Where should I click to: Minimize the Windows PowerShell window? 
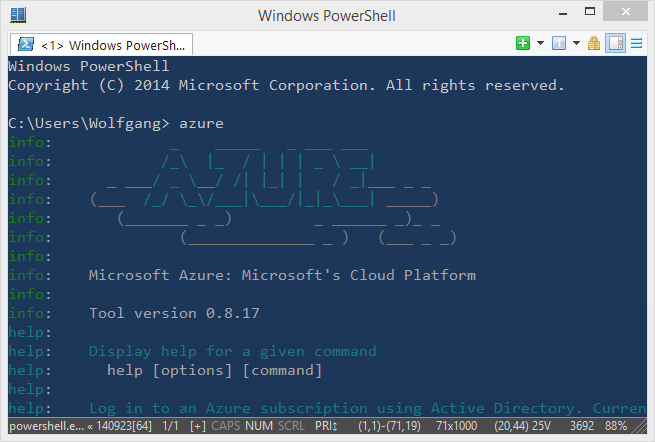pos(563,13)
